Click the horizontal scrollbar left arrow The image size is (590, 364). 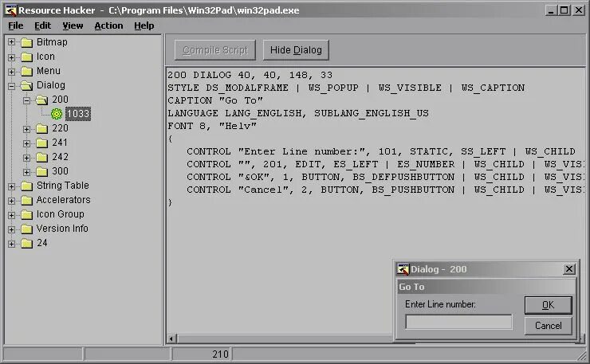pyautogui.click(x=171, y=339)
